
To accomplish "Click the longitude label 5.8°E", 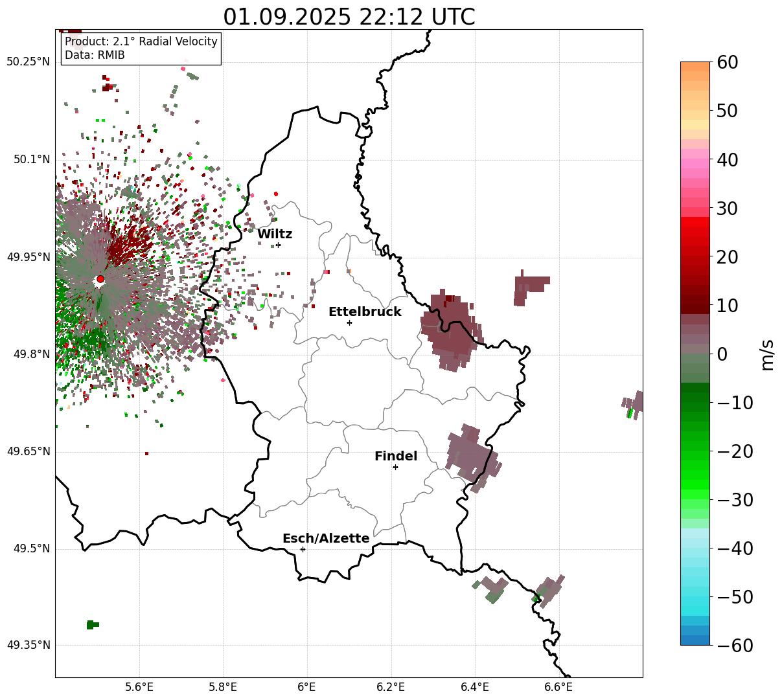I will pos(224,688).
